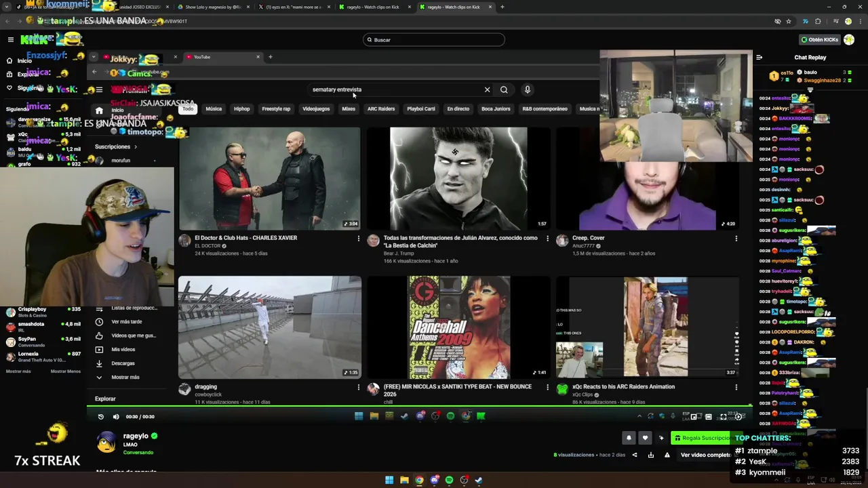The width and height of the screenshot is (868, 488).
Task: Clear the YouTube search query with X
Action: [x=487, y=89]
